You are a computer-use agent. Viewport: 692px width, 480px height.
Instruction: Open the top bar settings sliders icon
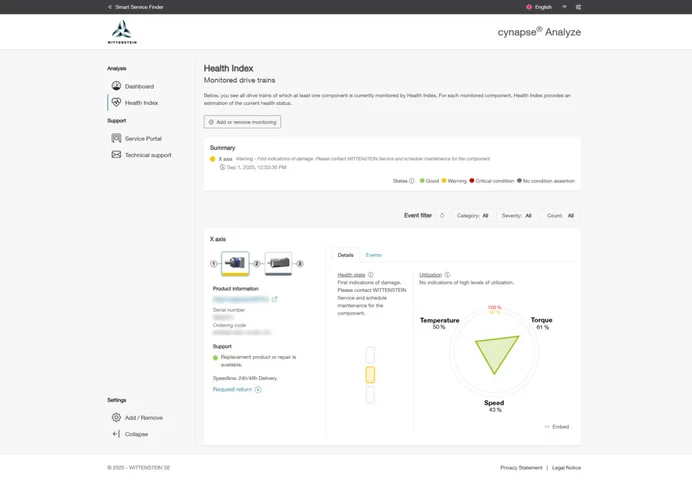point(578,7)
